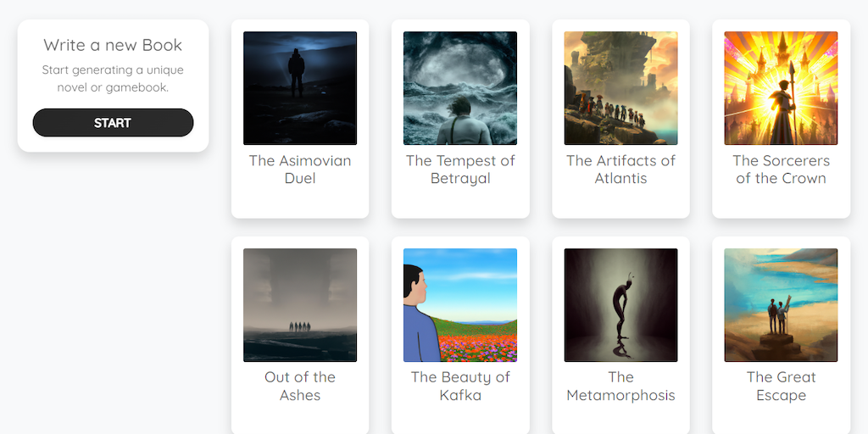Click The Beauty of Kafka title text
The width and height of the screenshot is (868, 434).
pos(460,386)
